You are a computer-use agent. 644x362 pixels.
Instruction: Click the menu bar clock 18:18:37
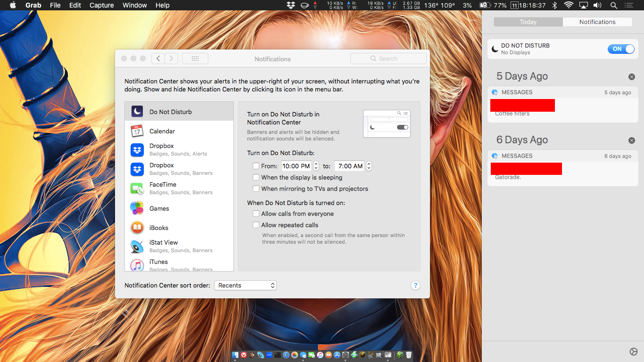click(533, 5)
